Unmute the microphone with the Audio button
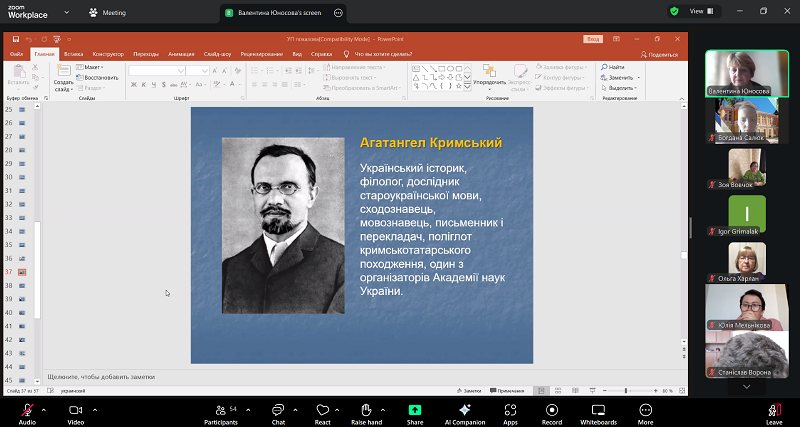This screenshot has width=800, height=427. coord(27,410)
